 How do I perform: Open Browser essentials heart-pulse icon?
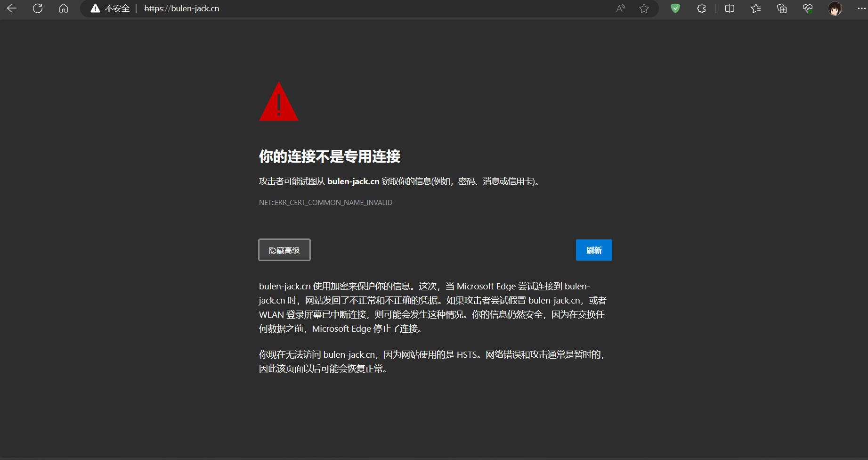808,8
